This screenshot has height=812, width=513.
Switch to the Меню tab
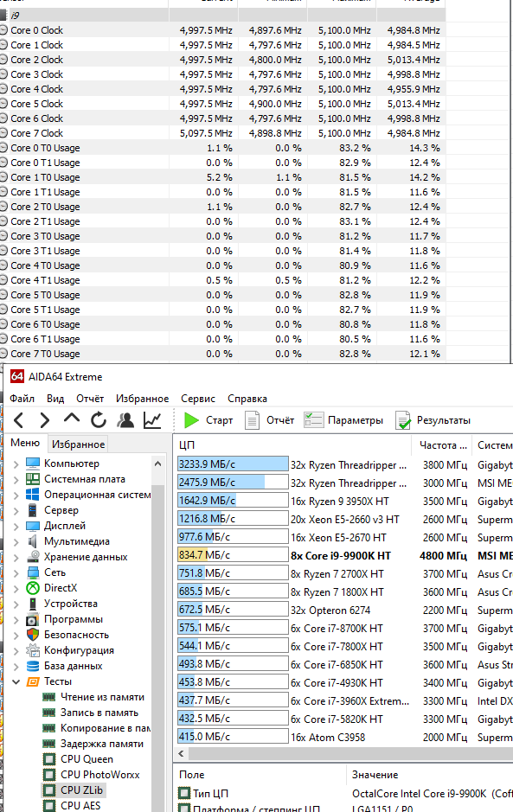click(x=25, y=443)
